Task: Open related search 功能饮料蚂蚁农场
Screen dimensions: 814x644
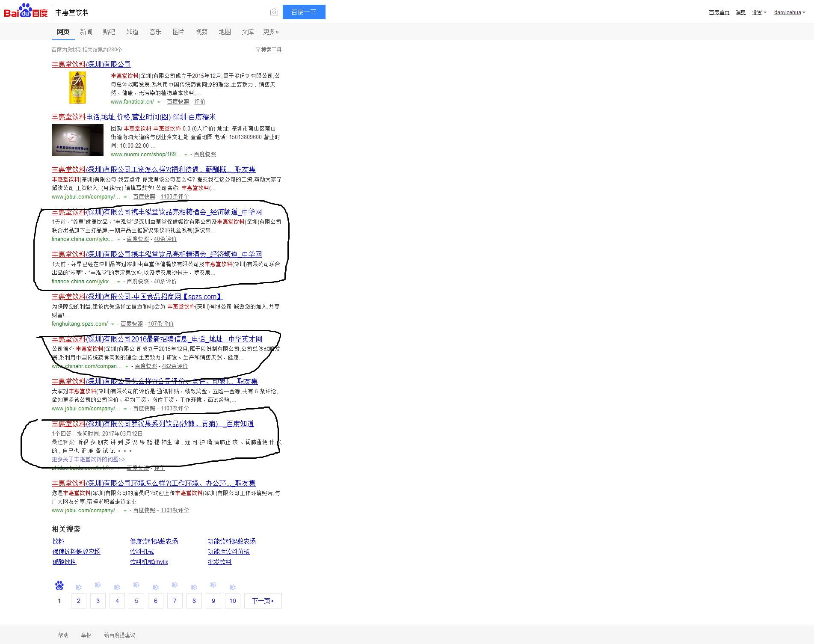Action: click(232, 541)
